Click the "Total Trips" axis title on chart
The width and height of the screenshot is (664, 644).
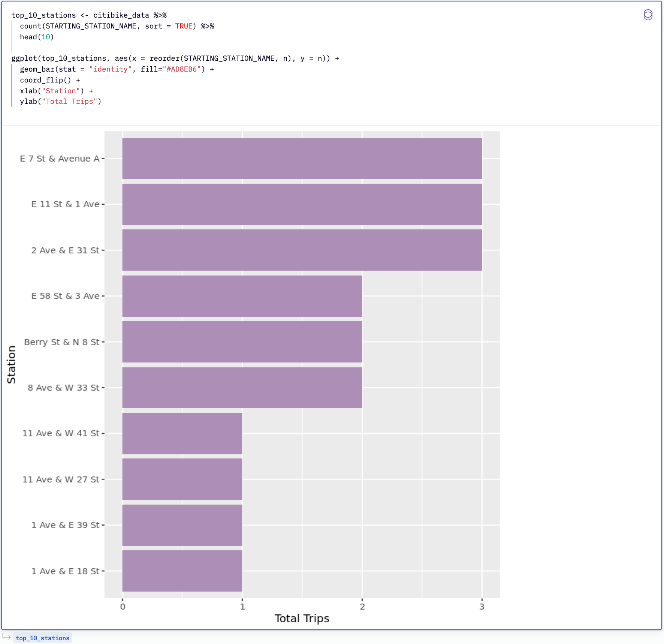point(302,618)
